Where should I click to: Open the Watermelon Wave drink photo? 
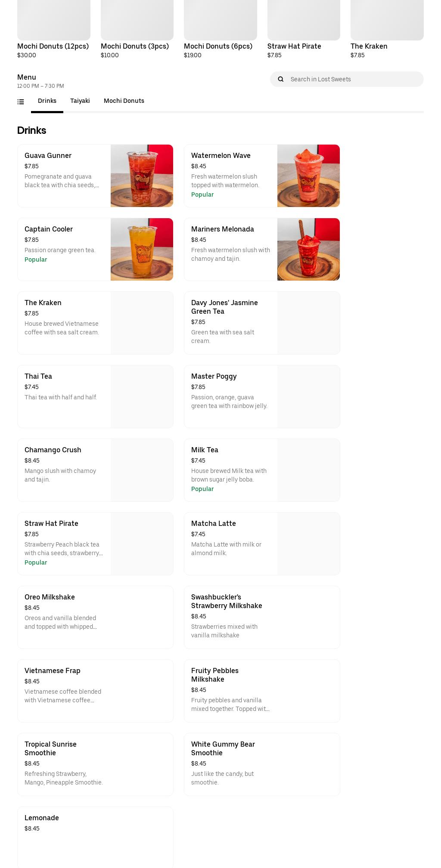pyautogui.click(x=308, y=176)
